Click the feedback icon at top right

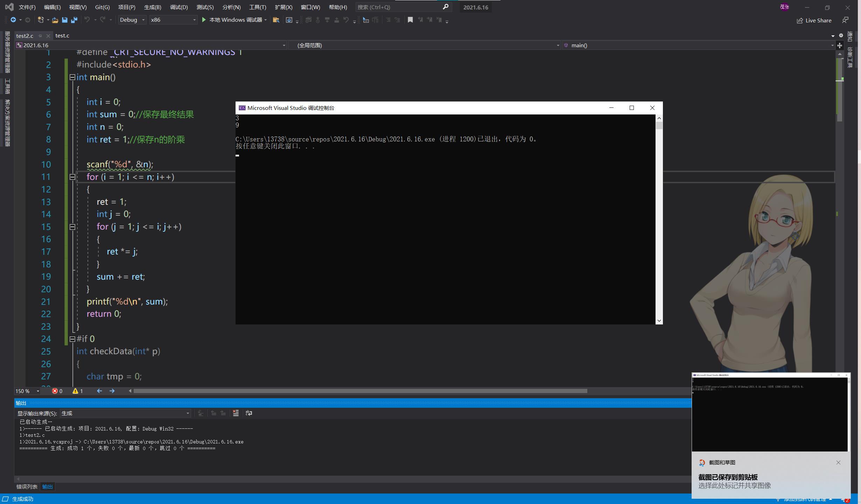pyautogui.click(x=845, y=20)
